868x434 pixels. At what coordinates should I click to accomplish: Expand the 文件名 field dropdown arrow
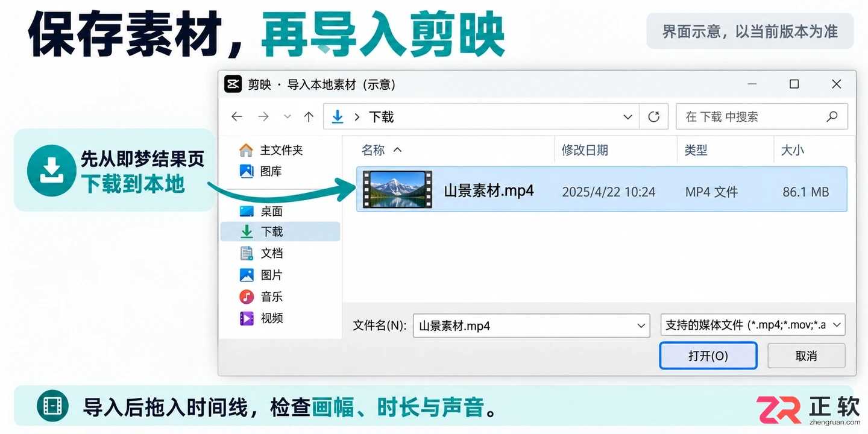coord(641,325)
